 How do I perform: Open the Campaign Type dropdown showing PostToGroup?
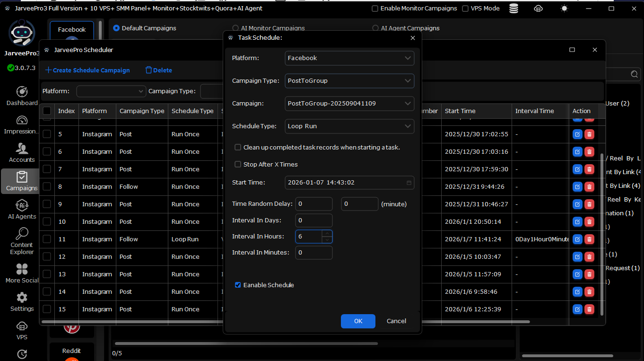[x=349, y=81]
